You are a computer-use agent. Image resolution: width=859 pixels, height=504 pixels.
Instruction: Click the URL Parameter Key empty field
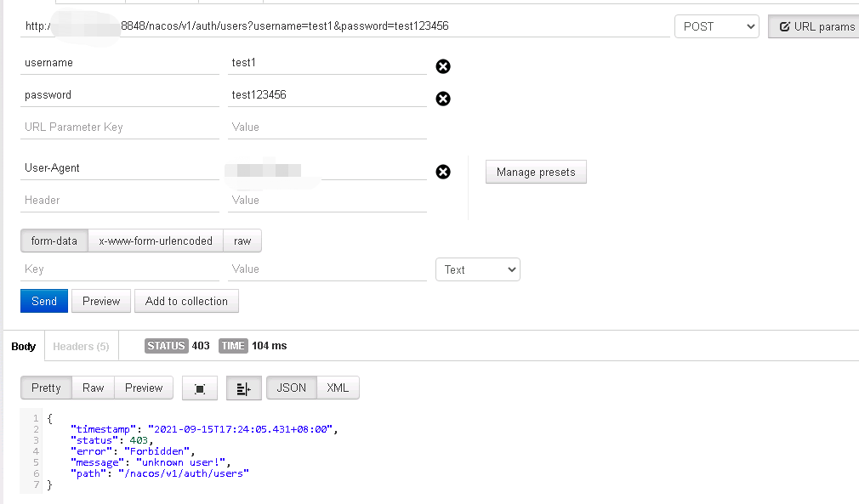119,127
